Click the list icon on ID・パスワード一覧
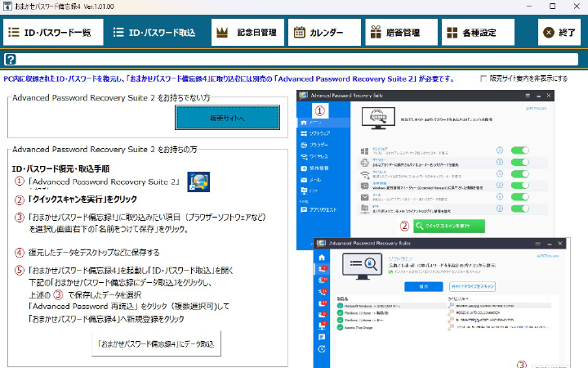The width and height of the screenshot is (588, 368). coord(14,32)
